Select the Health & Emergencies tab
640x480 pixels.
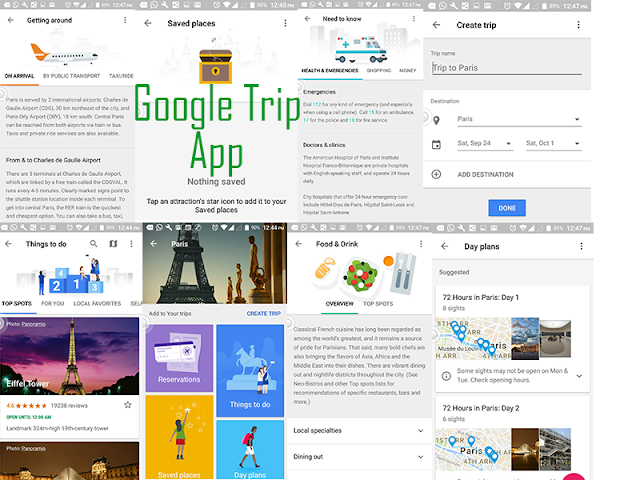pos(330,71)
